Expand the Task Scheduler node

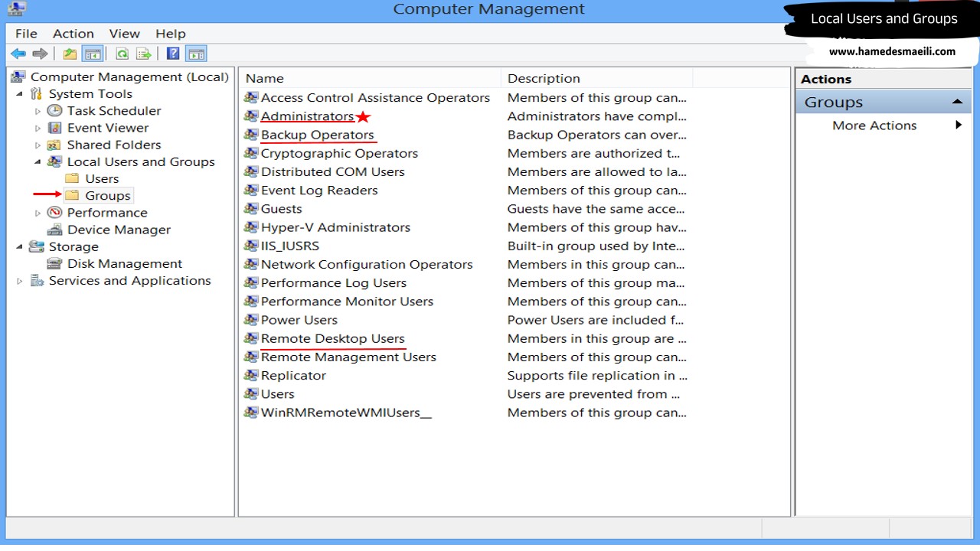click(38, 111)
